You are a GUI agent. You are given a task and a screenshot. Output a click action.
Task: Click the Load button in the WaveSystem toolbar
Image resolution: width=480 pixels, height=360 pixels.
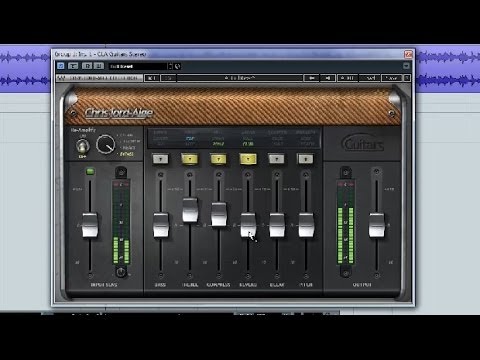click(x=369, y=78)
